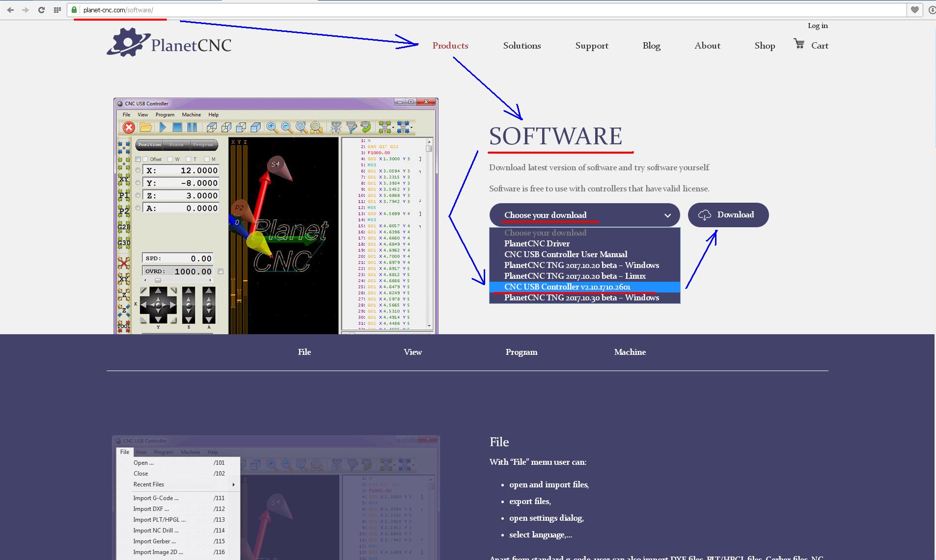Image resolution: width=936 pixels, height=560 pixels.
Task: Tick the W checkbox
Action: (170, 159)
